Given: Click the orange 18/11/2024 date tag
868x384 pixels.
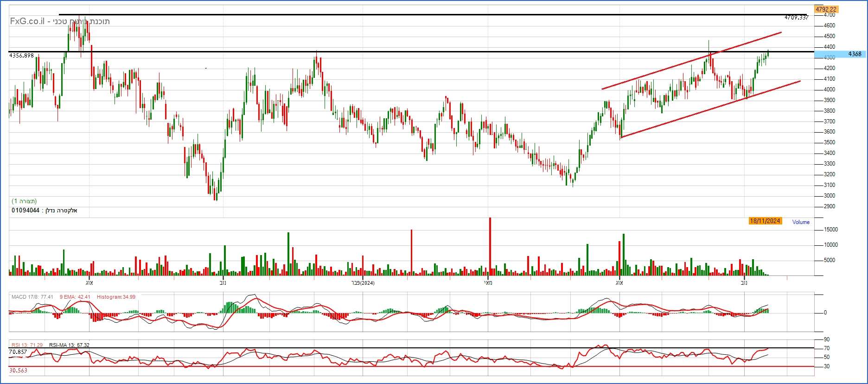Looking at the screenshot, I should click(765, 221).
